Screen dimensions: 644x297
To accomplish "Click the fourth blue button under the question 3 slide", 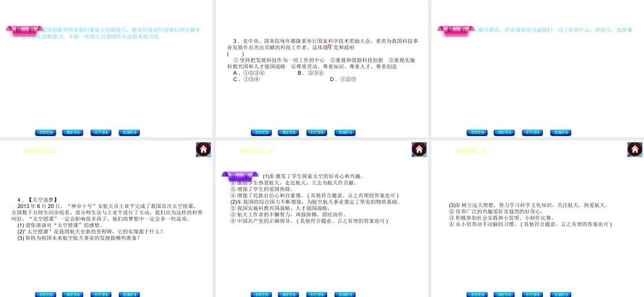I will click(x=345, y=133).
